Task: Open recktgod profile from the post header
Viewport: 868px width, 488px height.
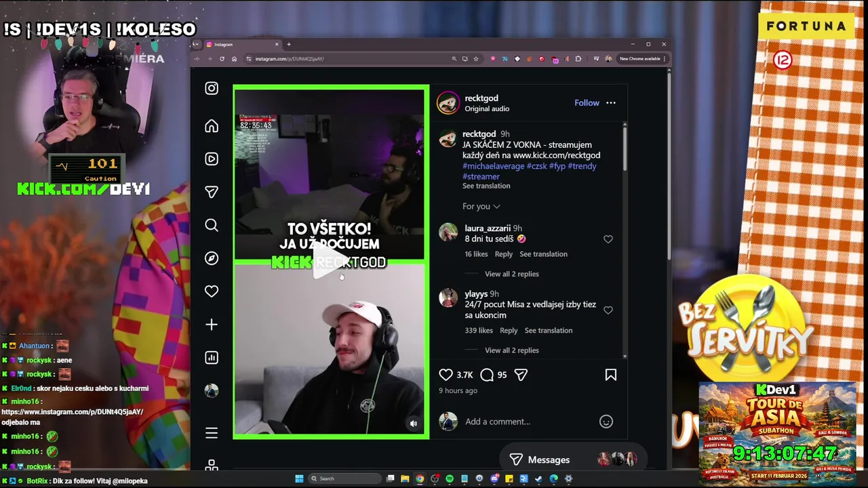Action: pos(481,98)
